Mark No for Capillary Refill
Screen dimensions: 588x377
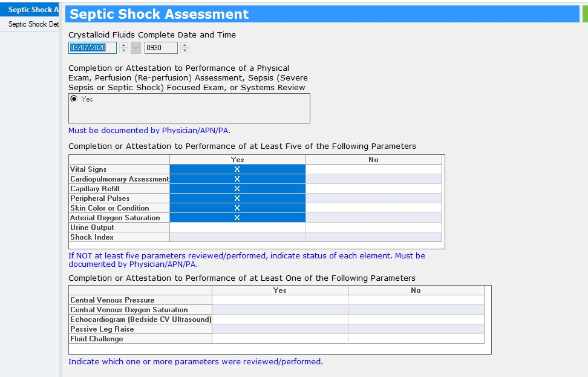pyautogui.click(x=374, y=189)
